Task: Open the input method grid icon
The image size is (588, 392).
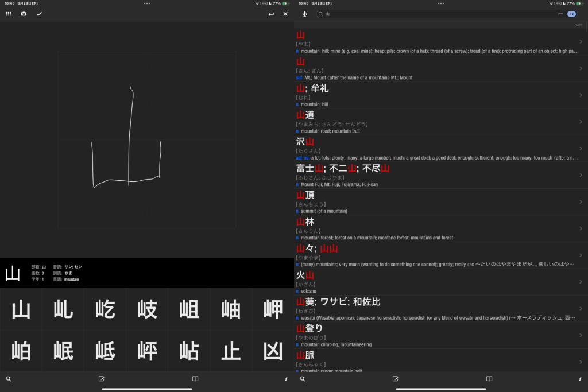Action: point(8,14)
